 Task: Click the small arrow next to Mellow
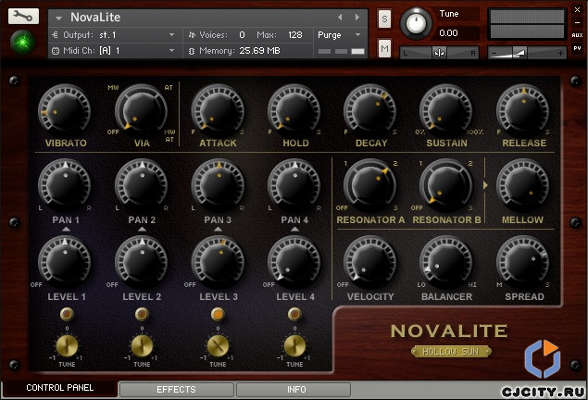click(x=485, y=185)
